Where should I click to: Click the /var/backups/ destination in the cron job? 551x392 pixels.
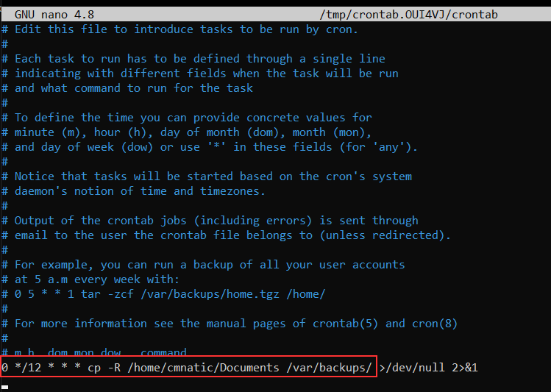[x=330, y=367]
